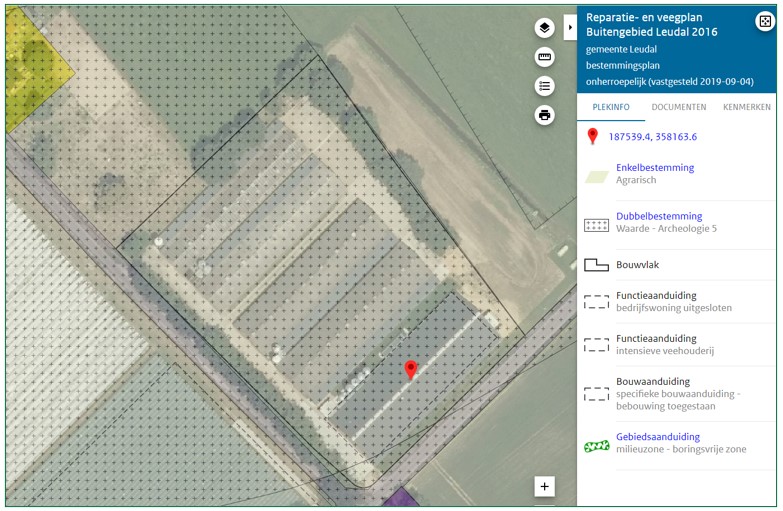
Task: Click the 'Bouwaanduiding' heading
Action: coord(653,382)
